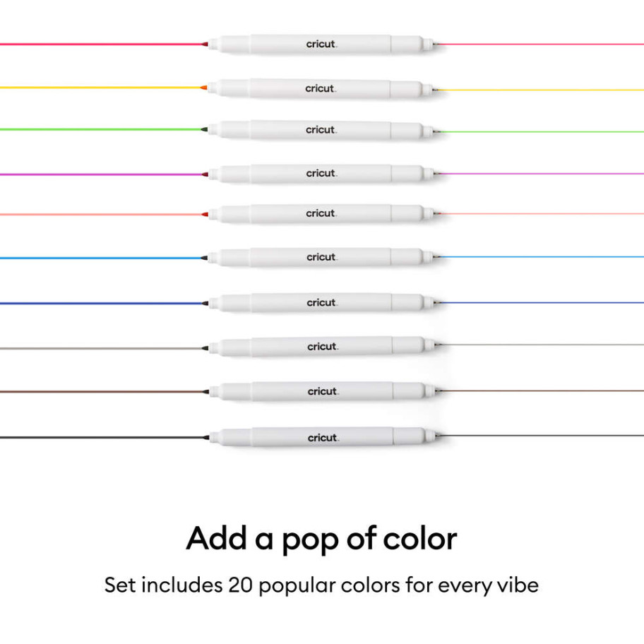Viewport: 644px width, 644px height.
Task: Select the thin black line on the right
Action: coord(544,435)
